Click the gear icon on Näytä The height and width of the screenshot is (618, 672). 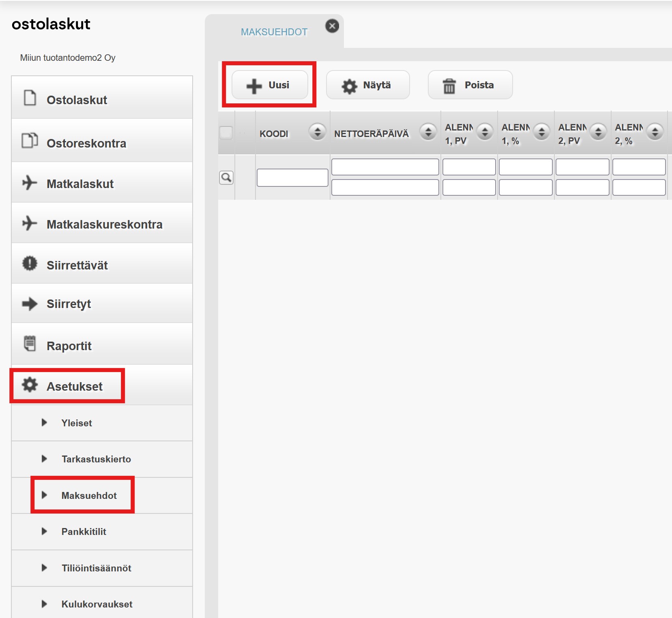click(x=349, y=86)
